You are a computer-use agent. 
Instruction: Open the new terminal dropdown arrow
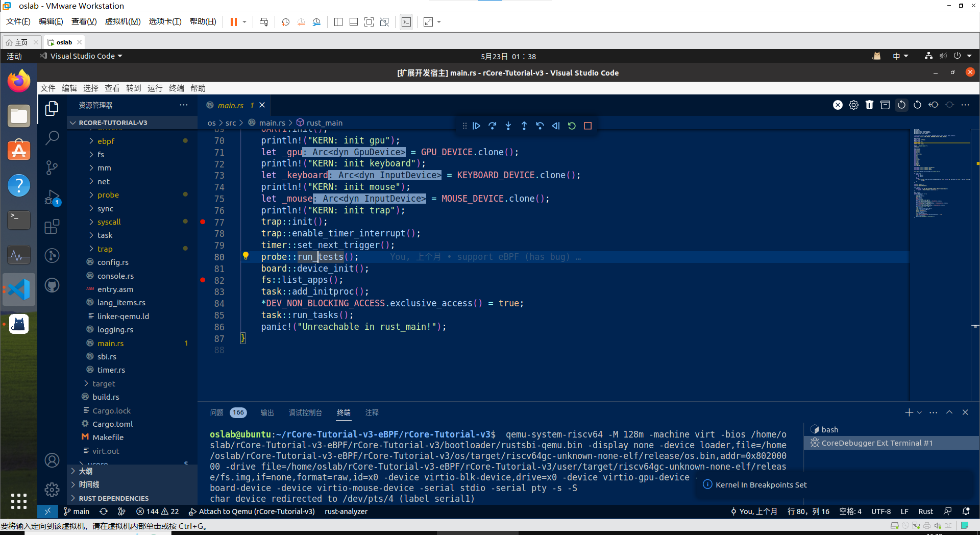point(920,412)
